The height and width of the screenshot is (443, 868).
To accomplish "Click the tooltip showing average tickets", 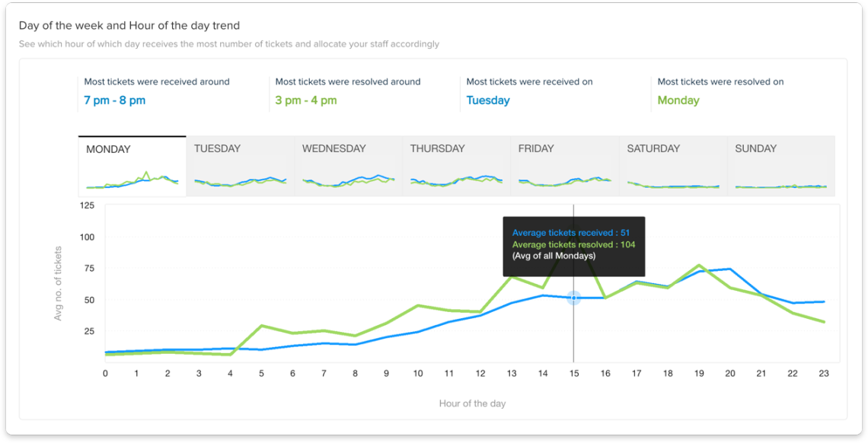I will [573, 247].
